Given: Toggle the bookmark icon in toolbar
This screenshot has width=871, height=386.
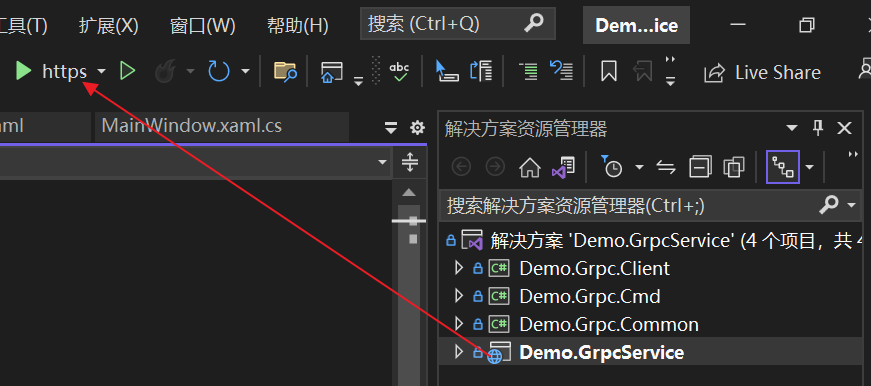Looking at the screenshot, I should pos(609,72).
